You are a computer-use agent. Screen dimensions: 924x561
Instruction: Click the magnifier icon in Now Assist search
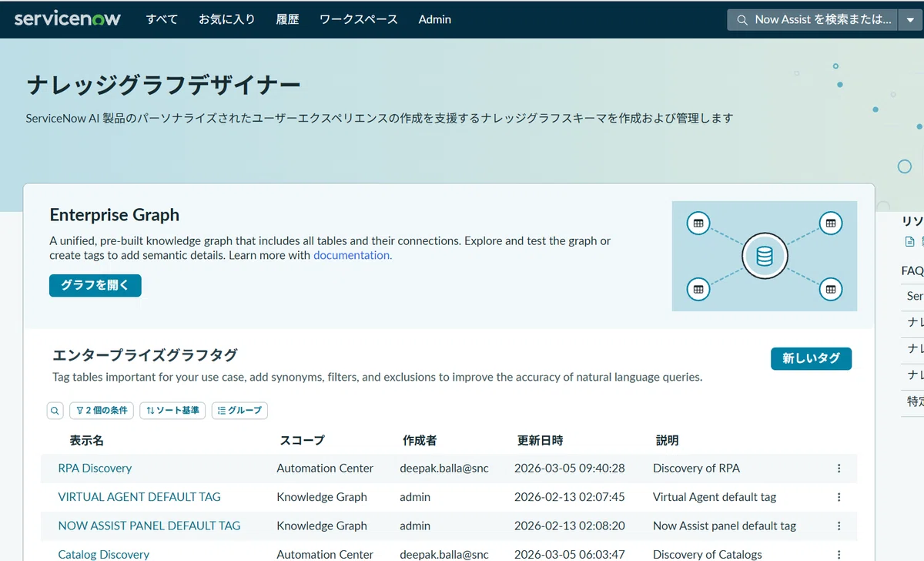click(742, 20)
